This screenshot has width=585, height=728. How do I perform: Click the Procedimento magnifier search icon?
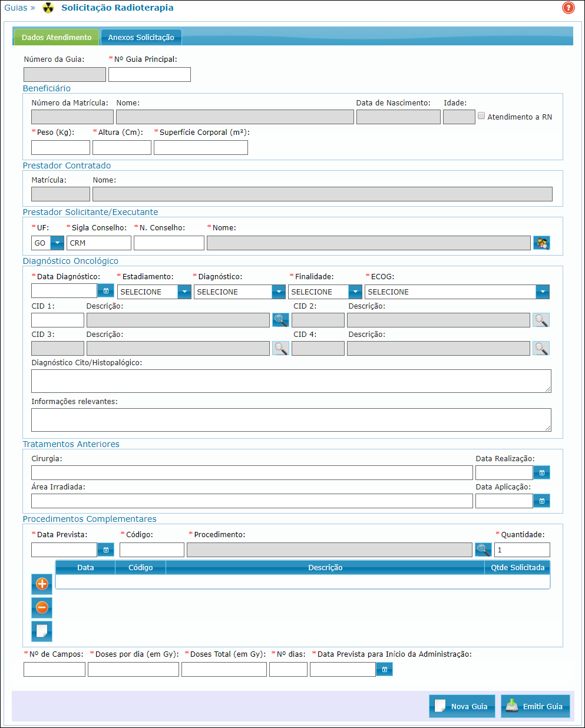pyautogui.click(x=483, y=550)
